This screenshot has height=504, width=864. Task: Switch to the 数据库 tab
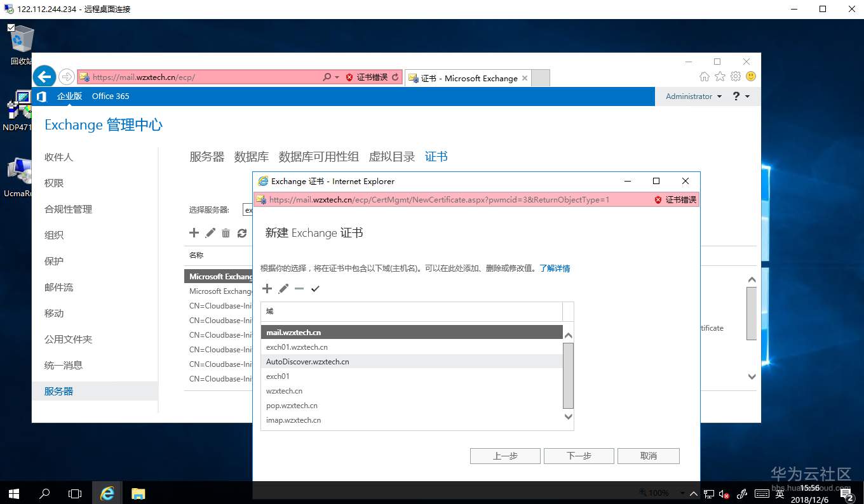click(x=252, y=156)
